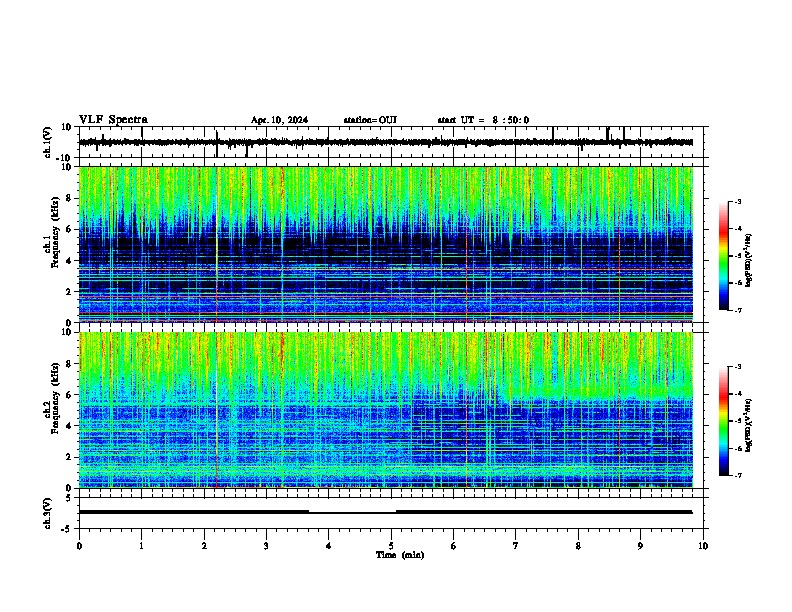Click the "2" kHz tick on ch.2 frequency axis
Viewport: 792px width, 612px height.
(69, 457)
